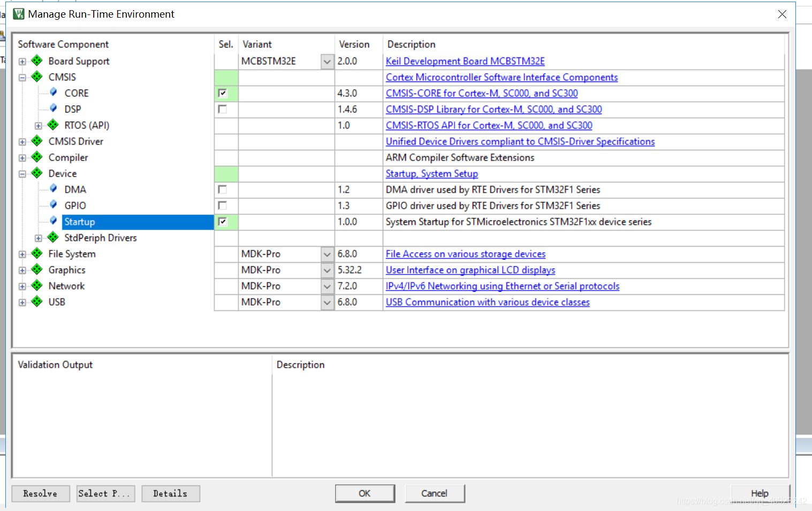Click the green diamond icon beside Graphics
Image resolution: width=812 pixels, height=511 pixels.
coord(37,269)
